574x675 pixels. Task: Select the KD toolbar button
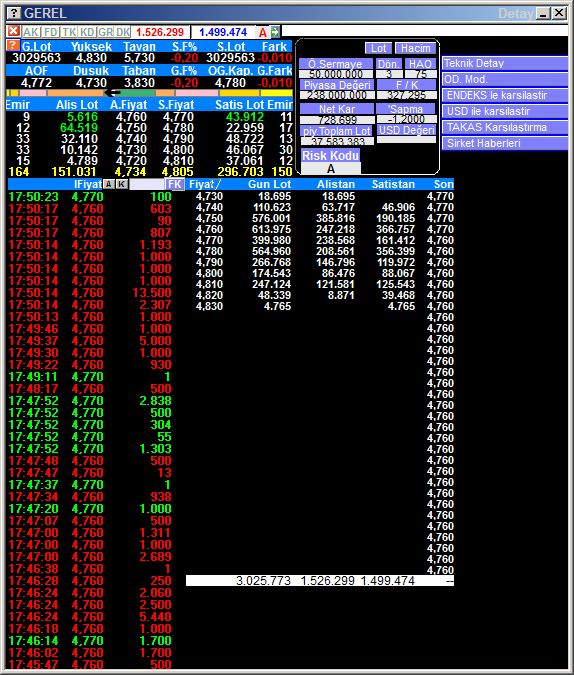point(87,32)
